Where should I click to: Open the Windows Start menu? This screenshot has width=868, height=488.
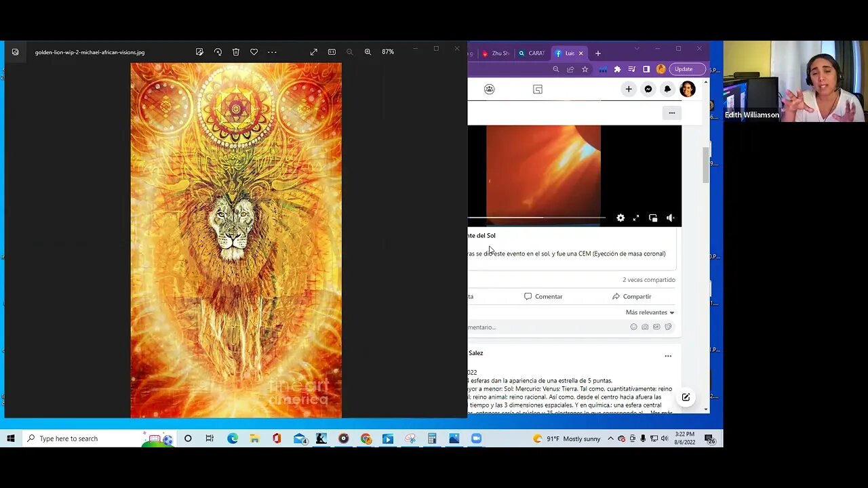(11, 439)
